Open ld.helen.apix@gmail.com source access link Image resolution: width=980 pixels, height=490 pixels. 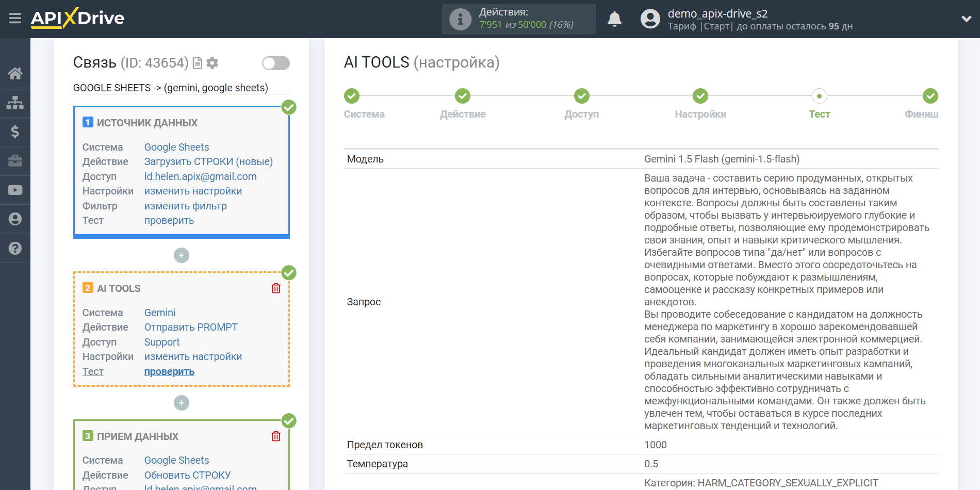point(200,176)
